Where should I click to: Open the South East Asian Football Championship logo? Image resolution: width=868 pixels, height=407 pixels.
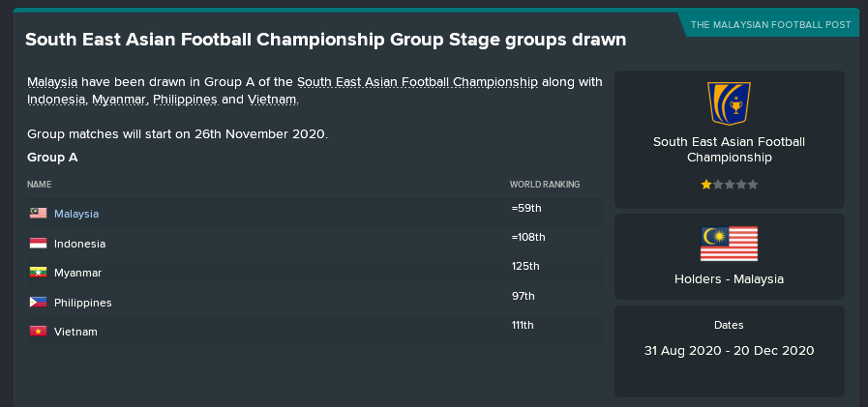(729, 103)
